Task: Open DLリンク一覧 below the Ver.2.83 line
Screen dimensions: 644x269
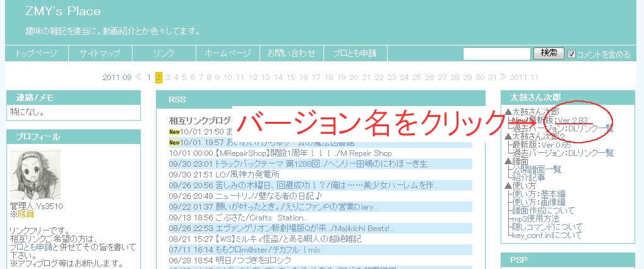Action: pyautogui.click(x=591, y=129)
